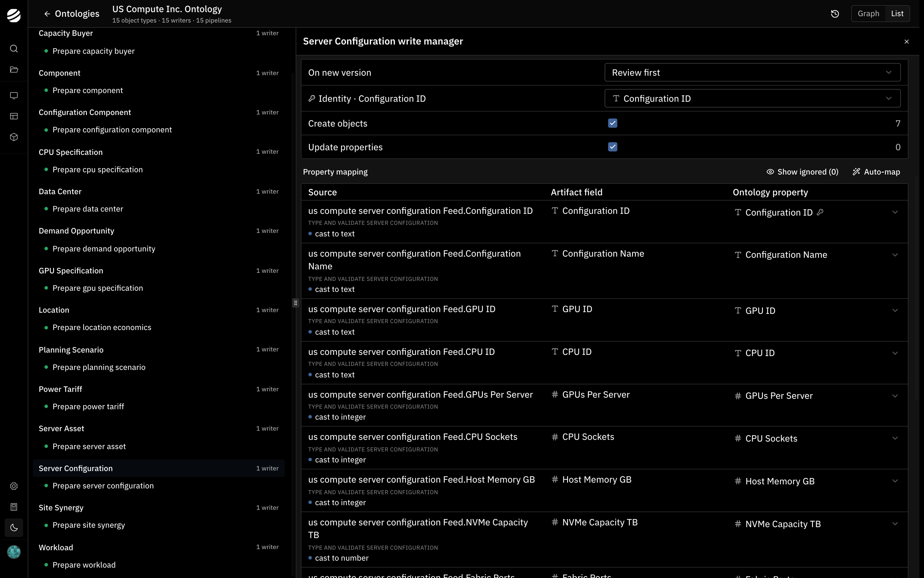Select Site Synergy object type
Image resolution: width=924 pixels, height=578 pixels.
[x=159, y=508]
